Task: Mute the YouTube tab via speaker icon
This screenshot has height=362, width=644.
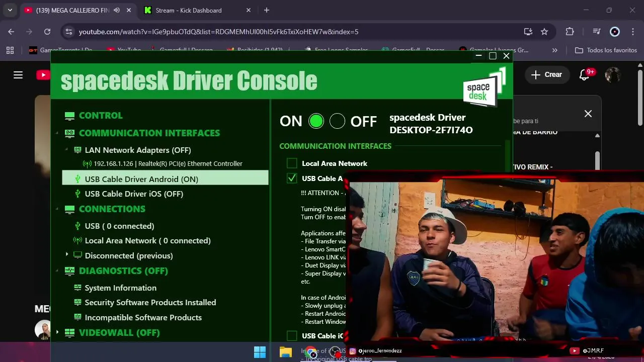Action: pos(117,10)
